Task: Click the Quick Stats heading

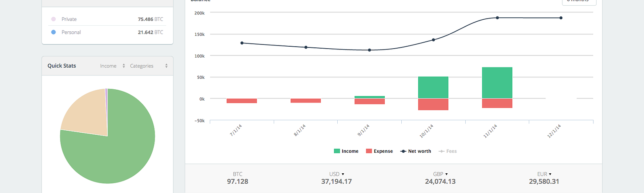Action: (62, 66)
